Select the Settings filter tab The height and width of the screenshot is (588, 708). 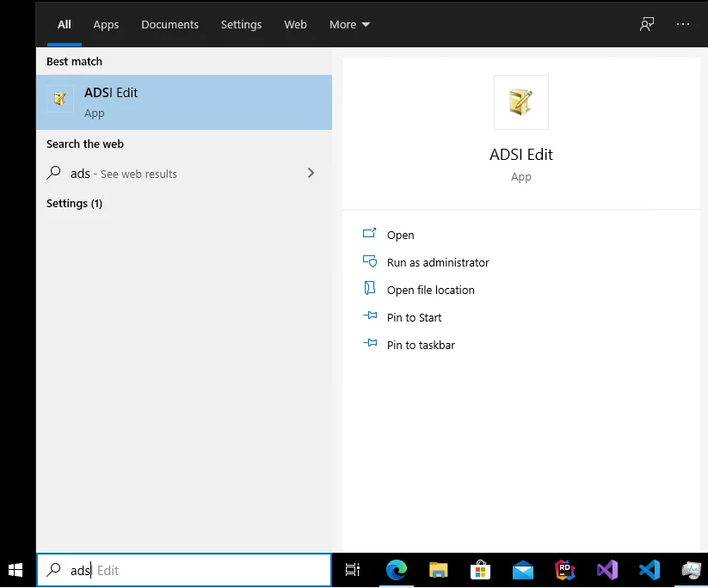[241, 24]
